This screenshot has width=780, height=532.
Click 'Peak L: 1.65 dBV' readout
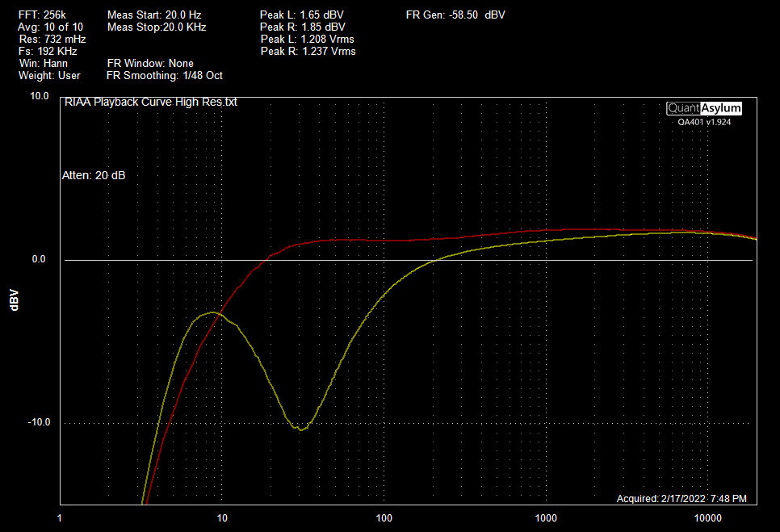point(302,15)
